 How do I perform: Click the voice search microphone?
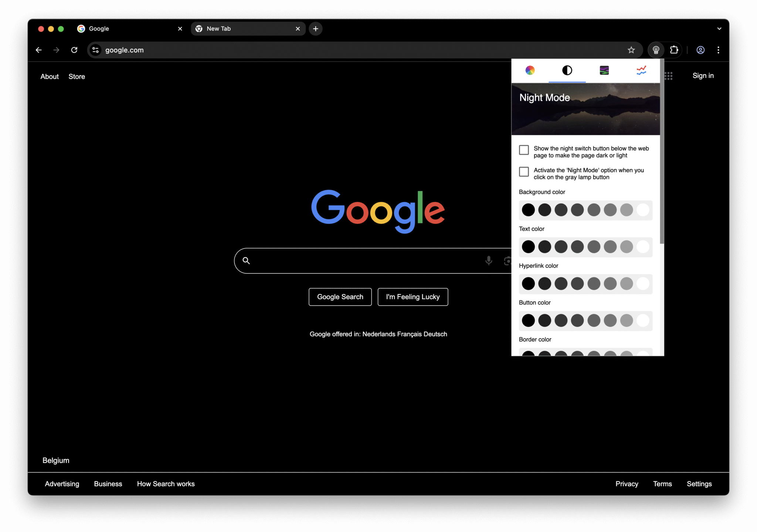(x=489, y=260)
